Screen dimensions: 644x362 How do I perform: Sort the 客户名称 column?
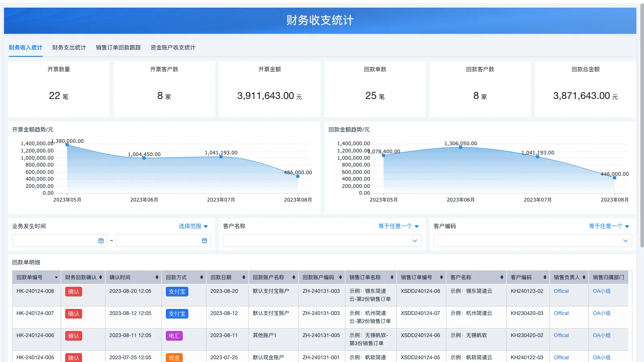click(x=502, y=277)
